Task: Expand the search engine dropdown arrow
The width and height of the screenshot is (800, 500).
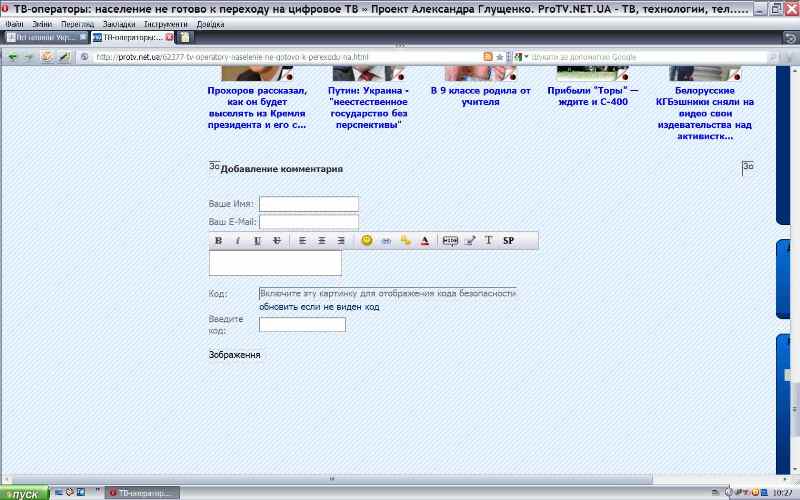Action: [x=526, y=57]
